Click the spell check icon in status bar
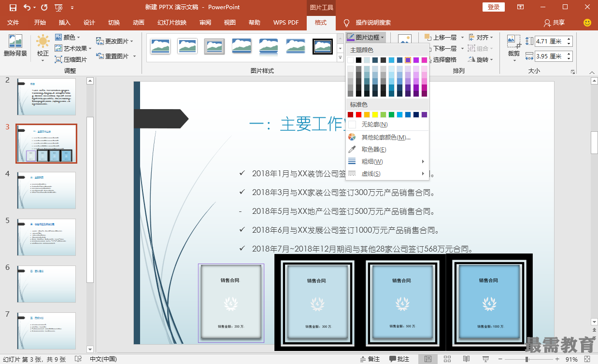 point(77,359)
